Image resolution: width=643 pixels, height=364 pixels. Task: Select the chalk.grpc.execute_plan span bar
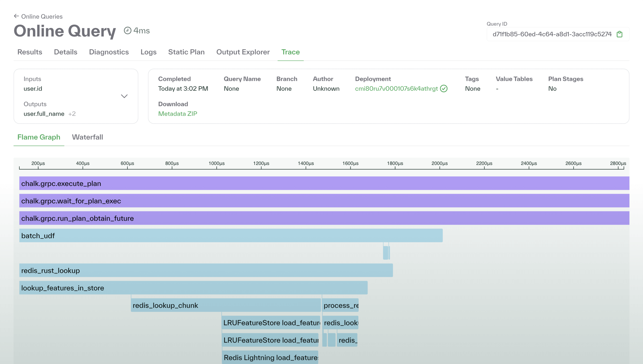(324, 183)
